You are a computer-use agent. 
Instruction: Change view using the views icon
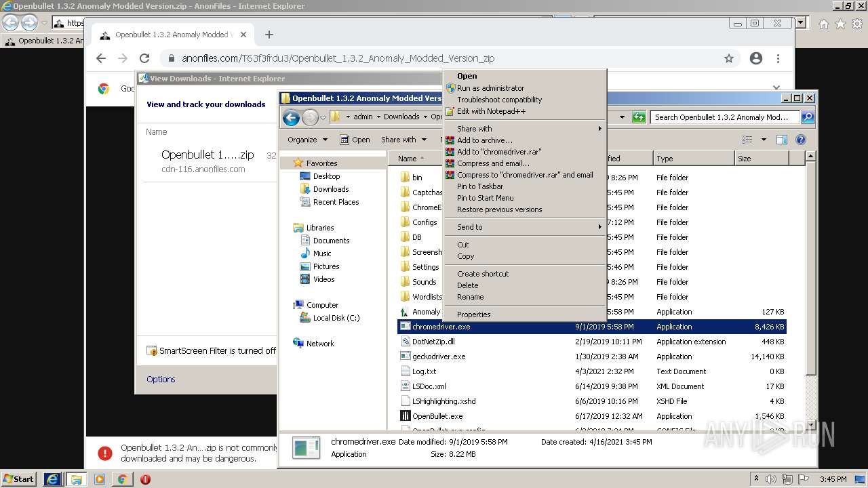point(747,140)
